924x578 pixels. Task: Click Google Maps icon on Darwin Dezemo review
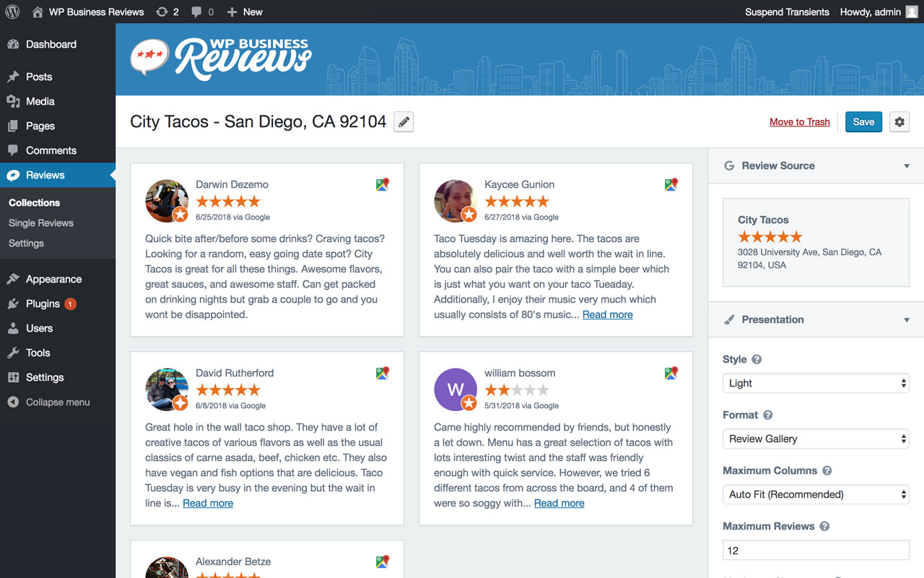click(383, 184)
